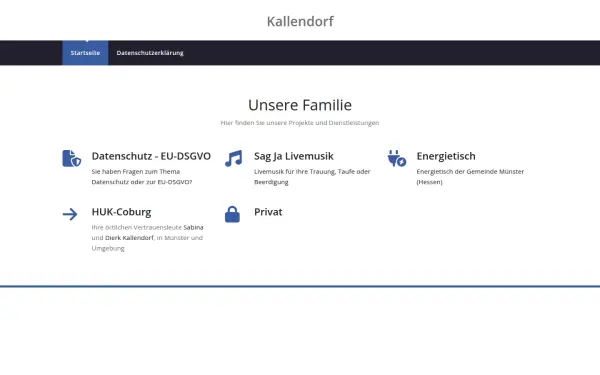Open the HUK-Coburg heading link
The height and width of the screenshot is (375, 600).
[121, 212]
